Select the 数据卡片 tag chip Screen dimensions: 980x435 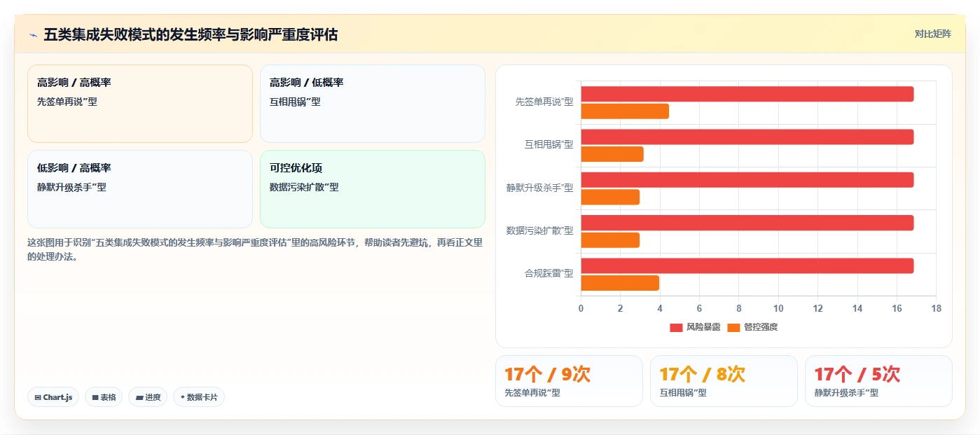199,397
